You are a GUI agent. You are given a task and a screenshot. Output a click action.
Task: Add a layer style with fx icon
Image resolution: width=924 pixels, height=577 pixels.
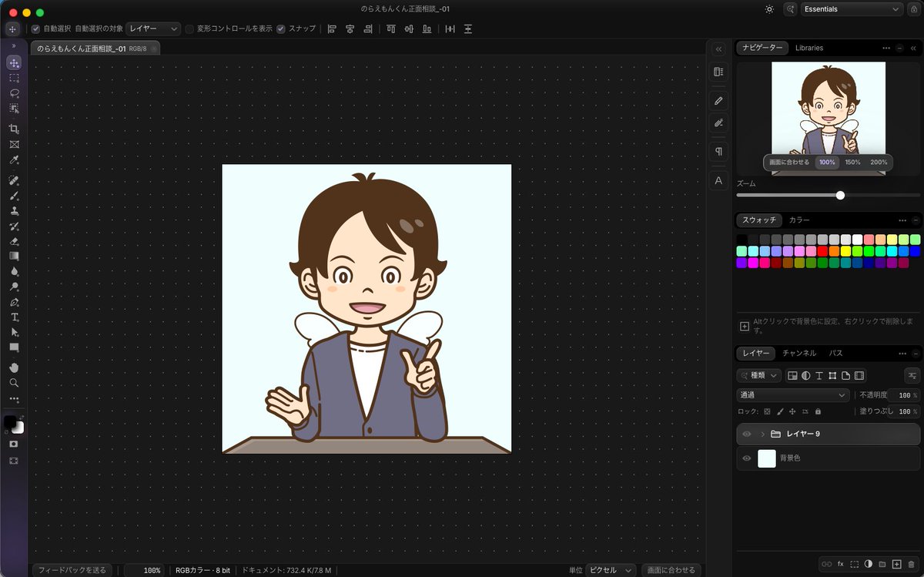[x=841, y=564]
